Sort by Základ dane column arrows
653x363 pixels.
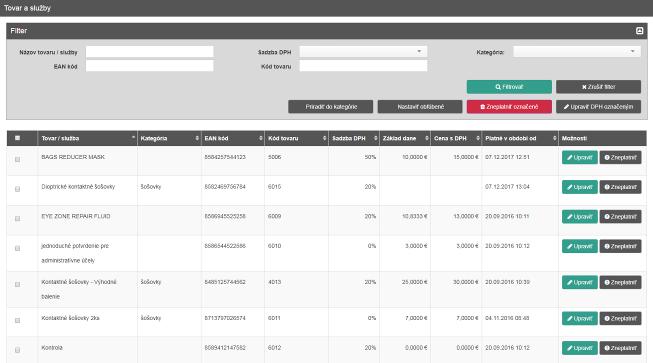click(427, 138)
